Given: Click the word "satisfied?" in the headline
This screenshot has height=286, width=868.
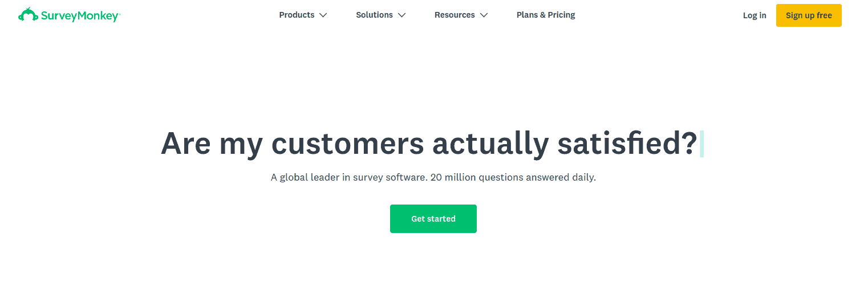Looking at the screenshot, I should coord(627,143).
